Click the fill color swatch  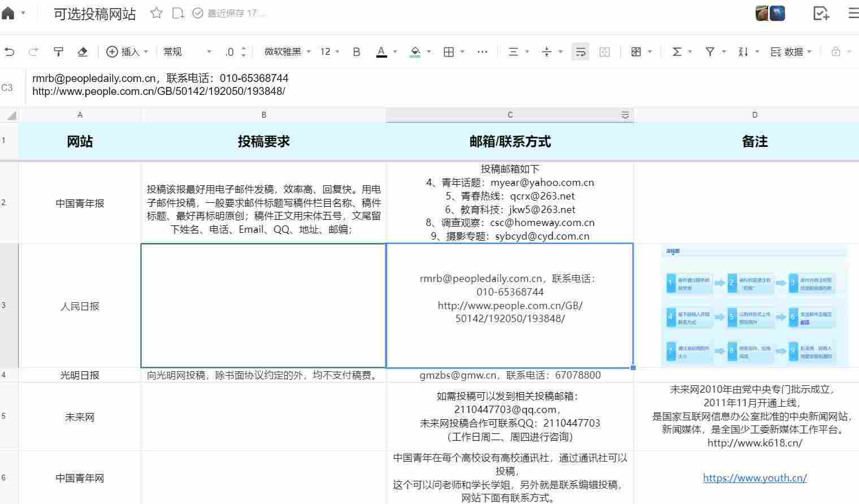(x=415, y=52)
